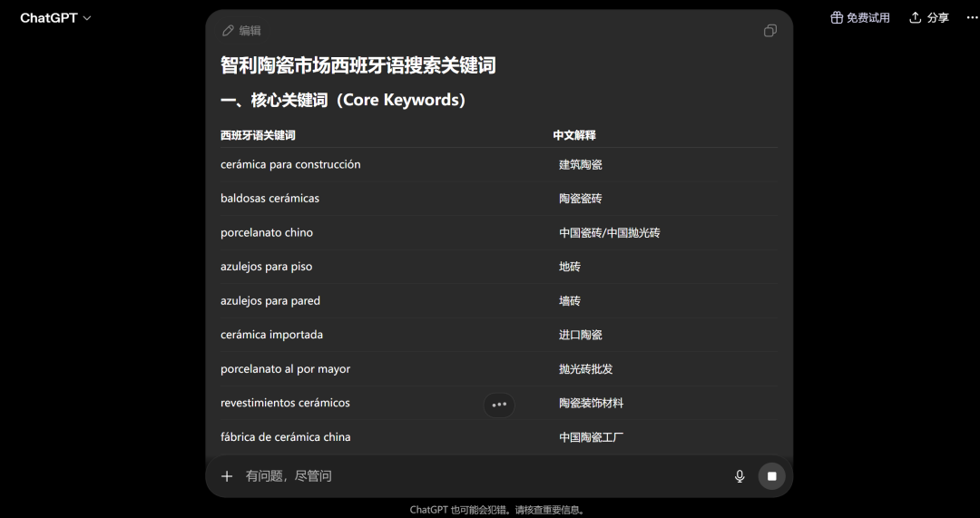Select cell porcelanato al por mayor
The height and width of the screenshot is (518, 980).
coord(286,369)
